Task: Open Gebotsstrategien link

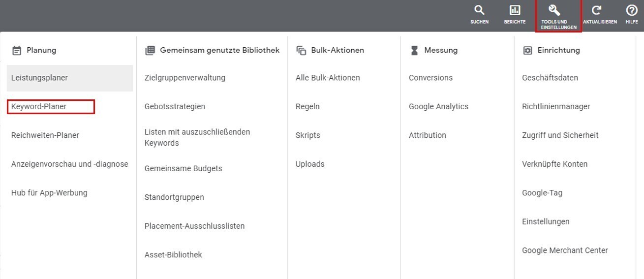Action: coord(175,106)
